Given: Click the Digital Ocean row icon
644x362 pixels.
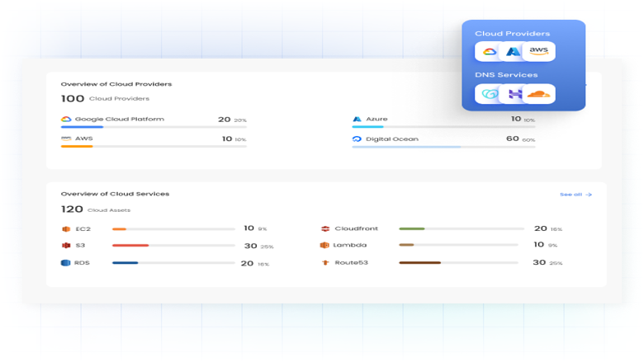Looking at the screenshot, I should pos(357,139).
